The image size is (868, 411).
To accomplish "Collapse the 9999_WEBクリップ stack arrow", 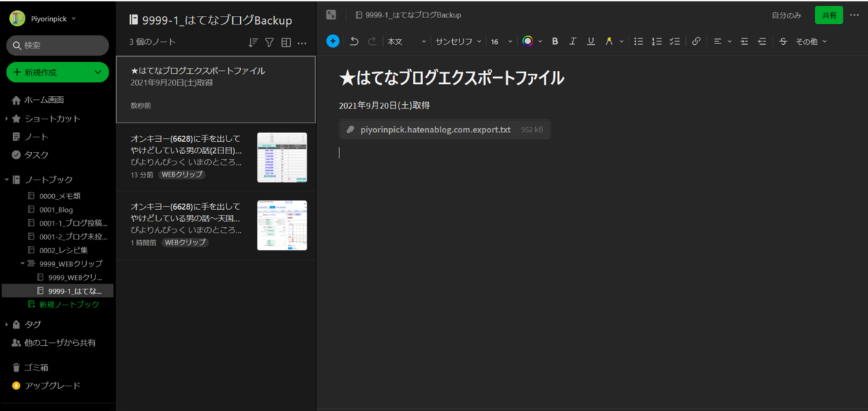I will (22, 263).
